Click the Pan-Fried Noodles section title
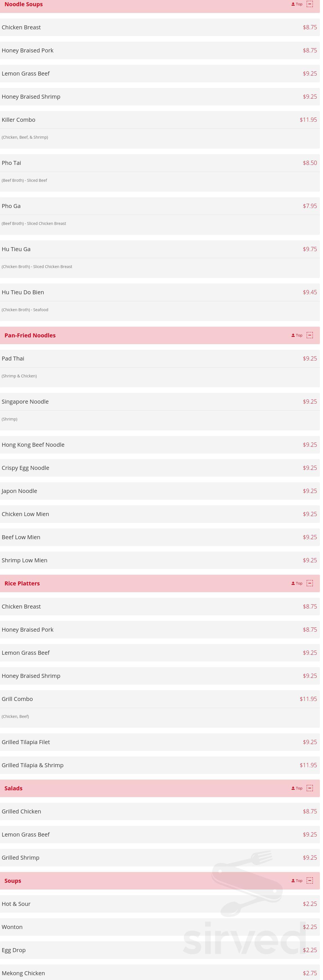 point(30,335)
